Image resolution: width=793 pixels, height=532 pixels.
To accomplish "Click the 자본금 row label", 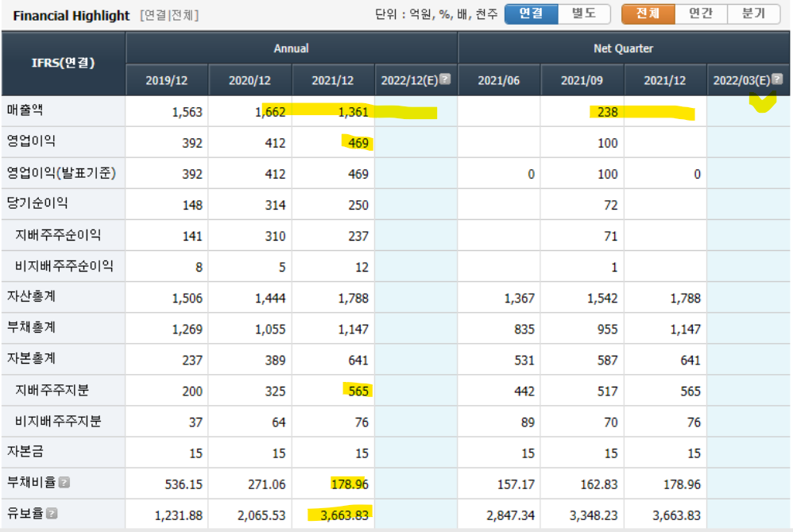I will tap(25, 451).
